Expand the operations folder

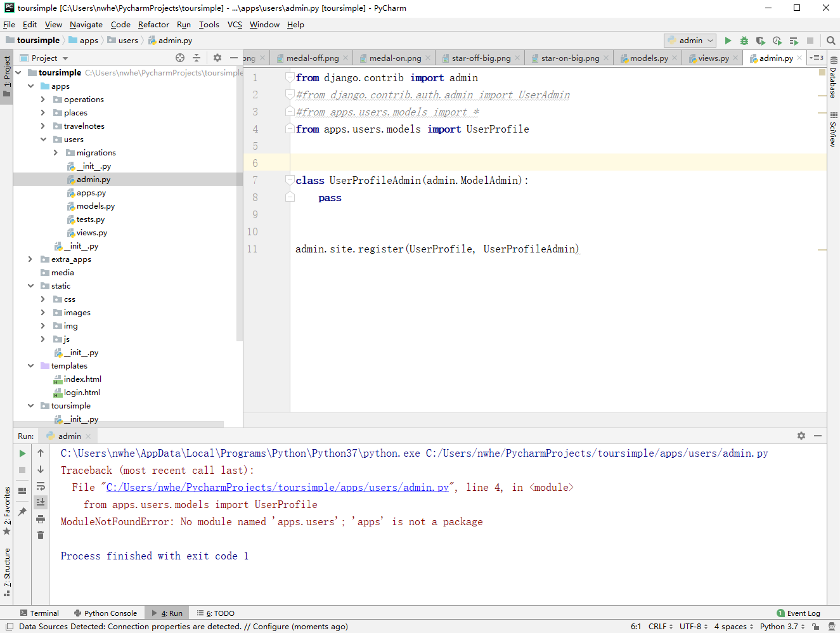pos(43,99)
